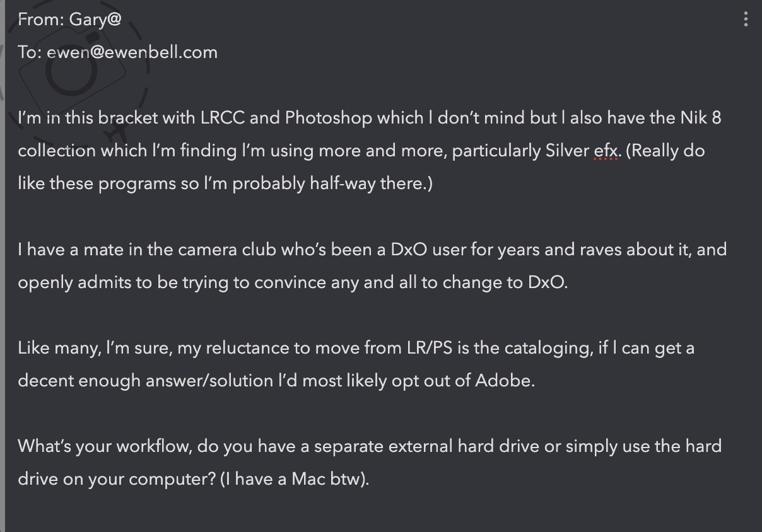Screen dimensions: 762x532
Task: Click the "To:" label in the header
Action: pos(29,52)
